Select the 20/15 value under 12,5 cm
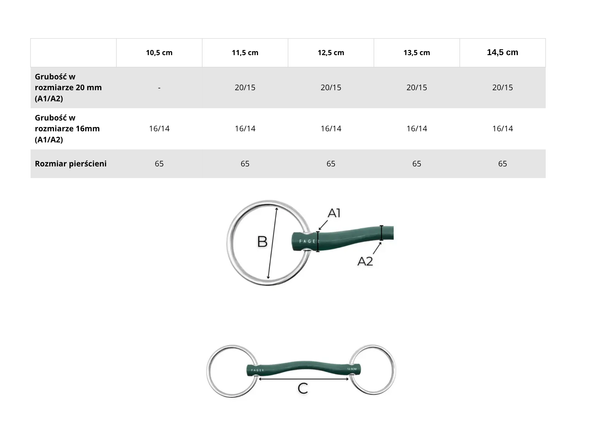 (331, 87)
